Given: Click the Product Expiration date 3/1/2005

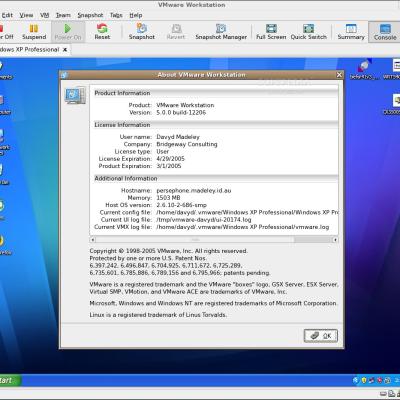Looking at the screenshot, I should click(x=169, y=166).
